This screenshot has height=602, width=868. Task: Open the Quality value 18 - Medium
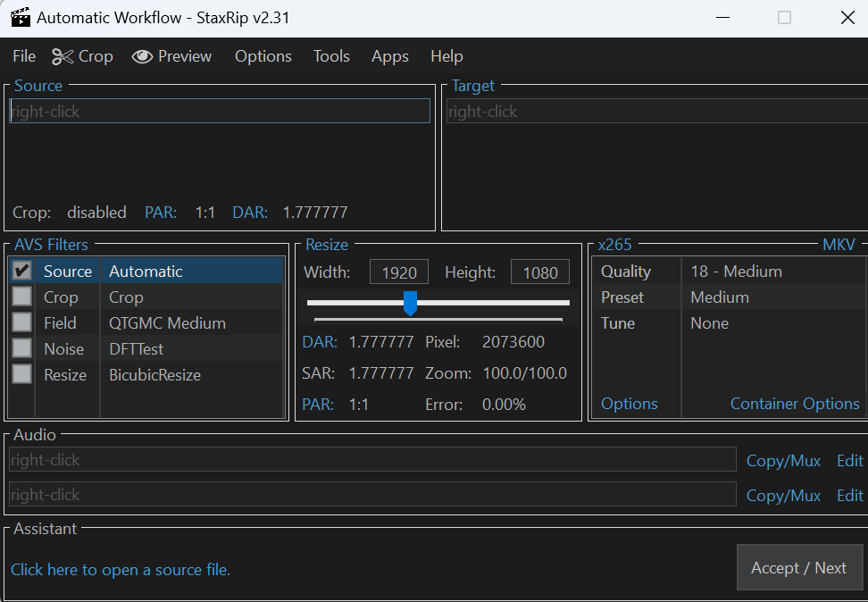click(736, 272)
